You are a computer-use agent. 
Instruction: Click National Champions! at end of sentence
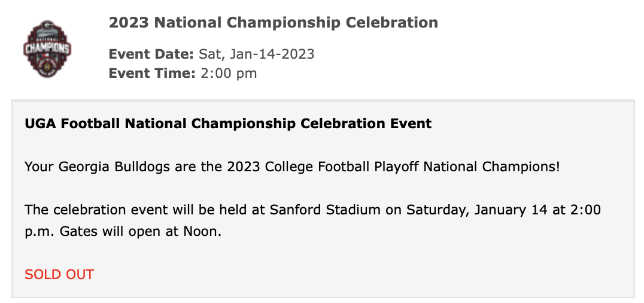tap(491, 166)
